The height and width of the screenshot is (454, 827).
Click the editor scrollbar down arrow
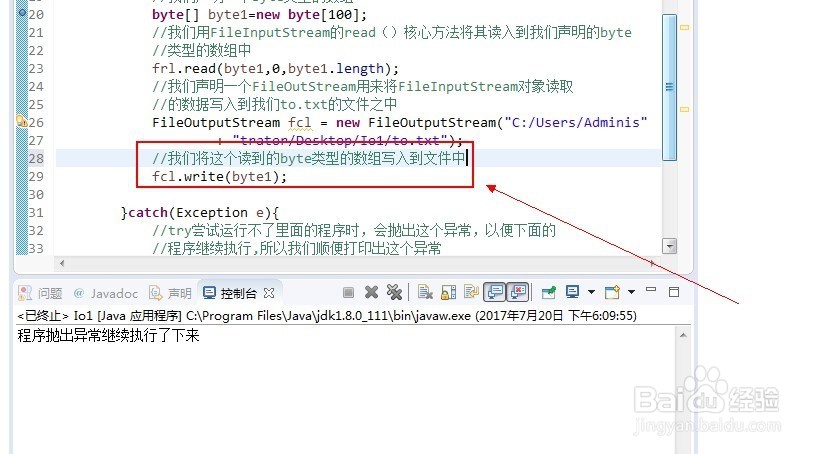tap(669, 246)
